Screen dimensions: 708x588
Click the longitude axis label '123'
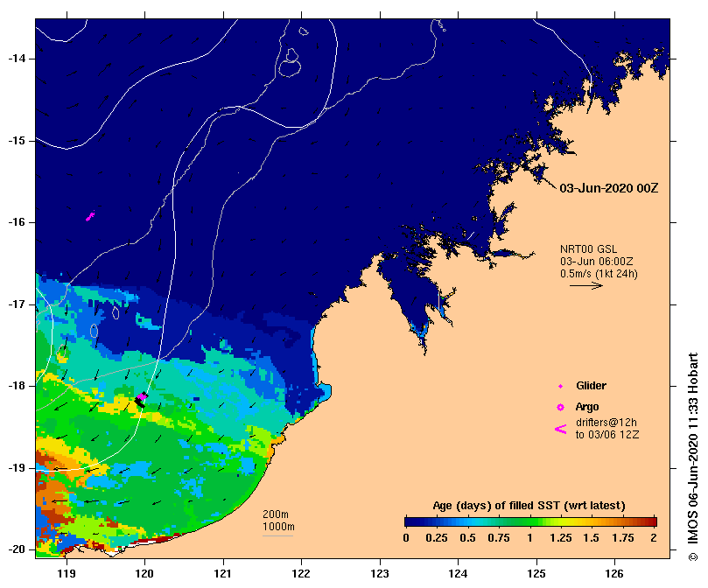tap(380, 573)
